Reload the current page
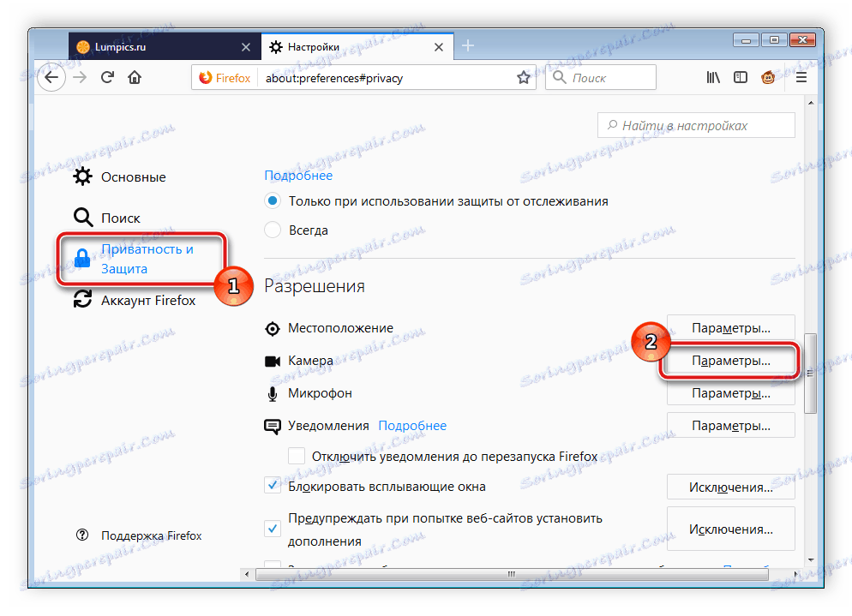Screen dimensions: 852x616 click(x=106, y=77)
